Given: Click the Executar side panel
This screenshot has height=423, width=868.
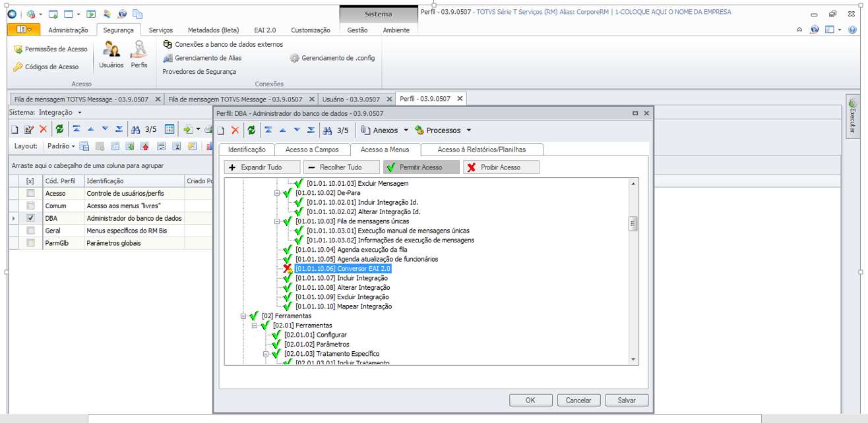Looking at the screenshot, I should coord(852,117).
